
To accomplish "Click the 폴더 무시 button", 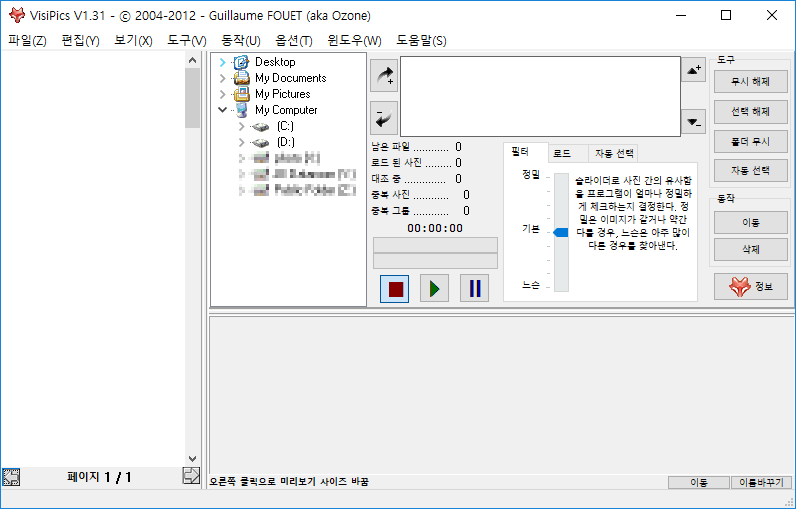I will click(x=750, y=142).
